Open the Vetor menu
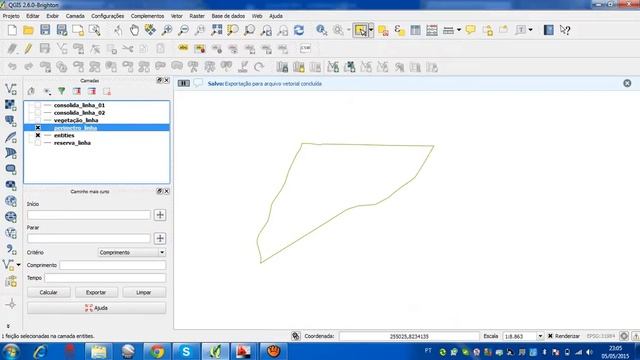This screenshot has width=640, height=360. point(177,16)
